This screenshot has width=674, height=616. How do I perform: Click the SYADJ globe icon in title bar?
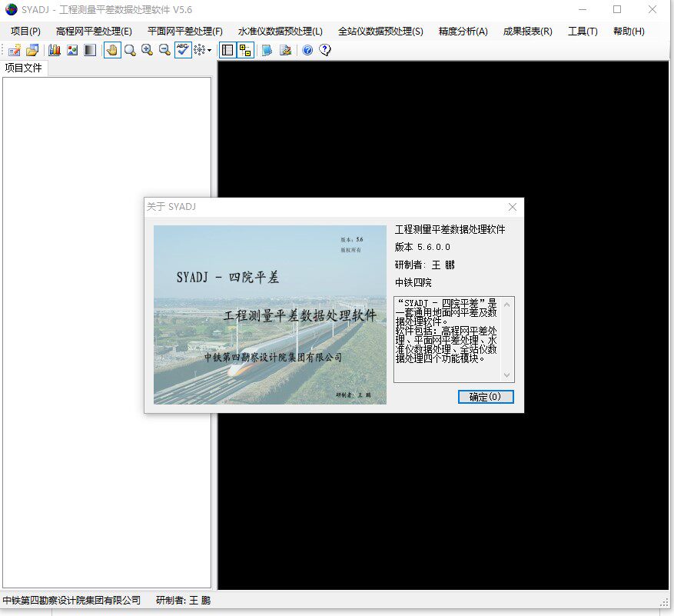[x=12, y=9]
